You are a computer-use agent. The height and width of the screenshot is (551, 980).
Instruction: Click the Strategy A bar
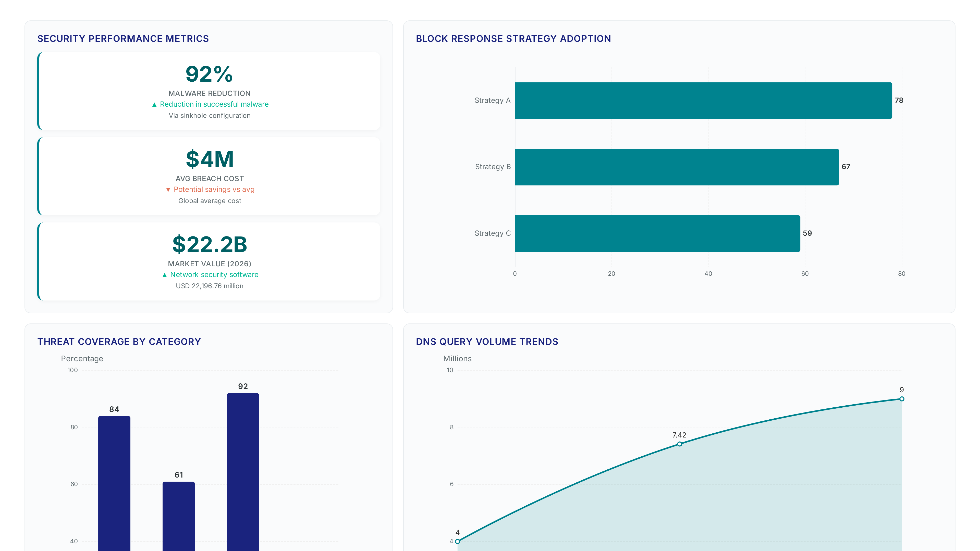pyautogui.click(x=703, y=101)
